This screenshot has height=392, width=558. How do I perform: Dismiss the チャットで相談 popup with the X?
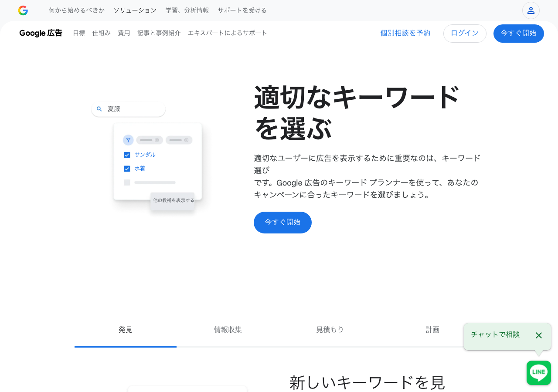coord(538,335)
